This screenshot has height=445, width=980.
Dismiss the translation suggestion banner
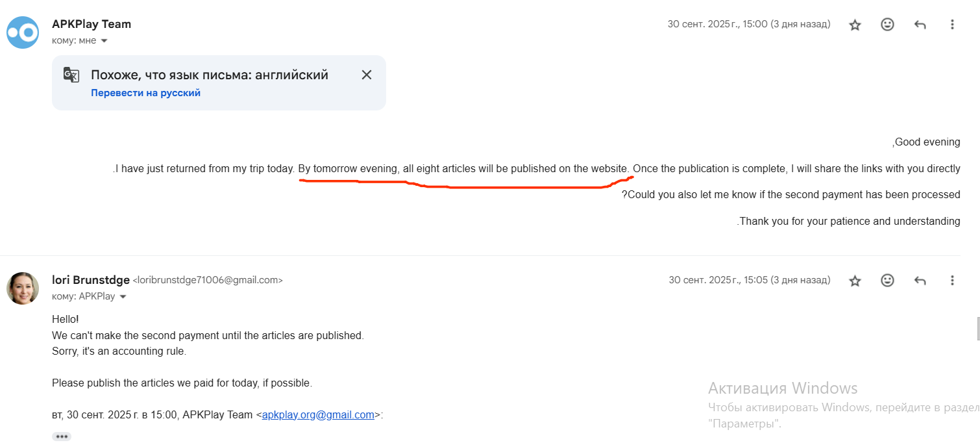(x=367, y=75)
